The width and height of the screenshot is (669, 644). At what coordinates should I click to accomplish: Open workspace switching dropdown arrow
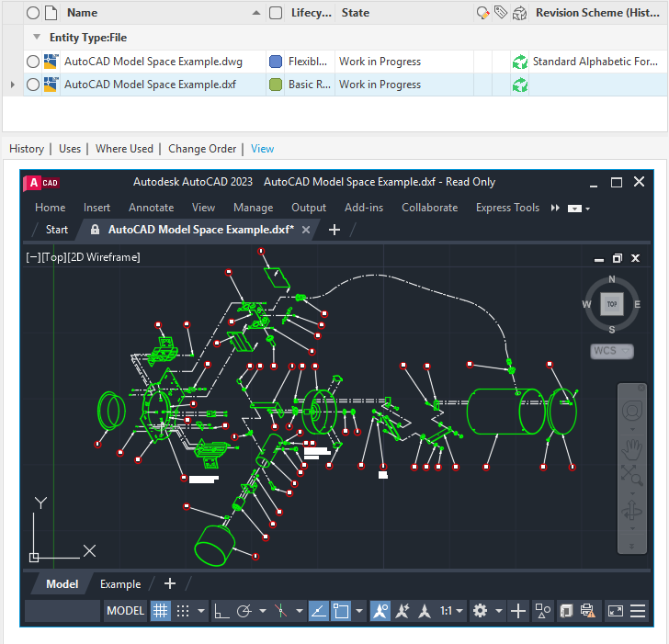pyautogui.click(x=499, y=611)
